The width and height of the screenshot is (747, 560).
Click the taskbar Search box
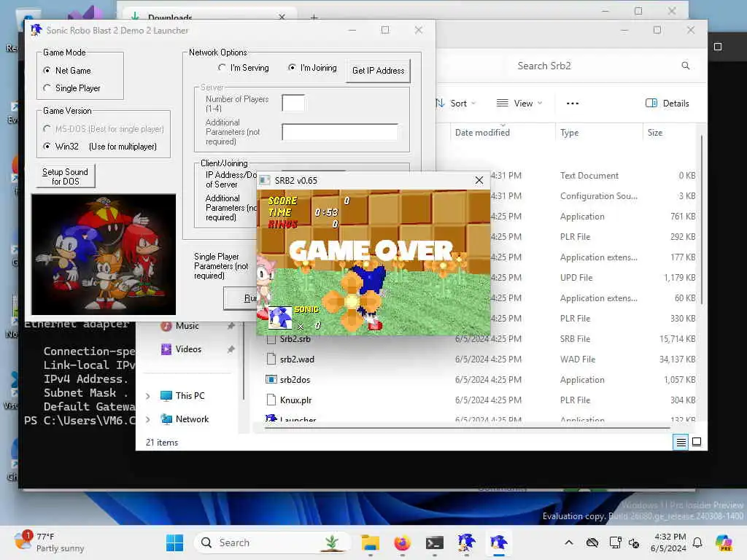coord(272,542)
